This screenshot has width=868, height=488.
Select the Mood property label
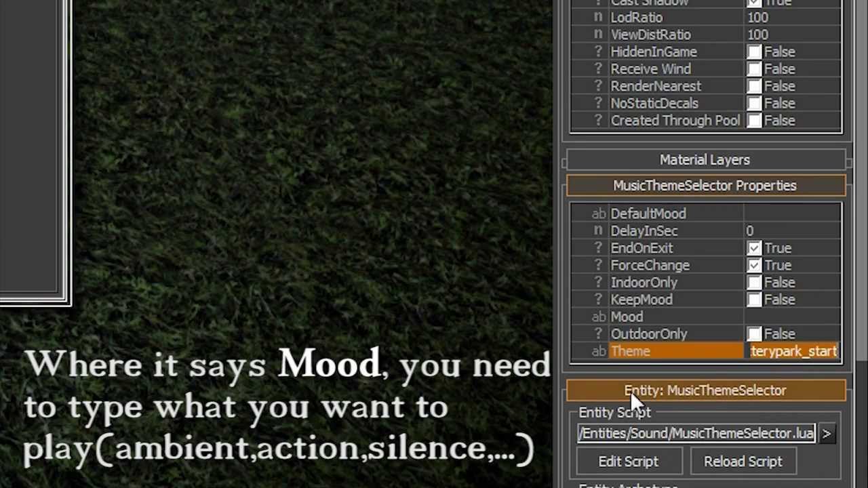627,317
